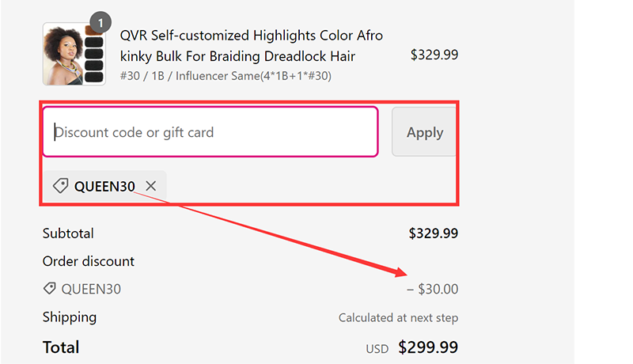Screen dimensions: 633x364
Task: Click the Subtotal label
Action: pos(68,233)
